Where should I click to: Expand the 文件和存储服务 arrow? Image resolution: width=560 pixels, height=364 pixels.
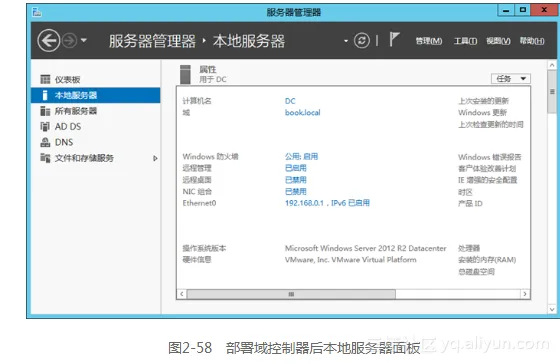pyautogui.click(x=155, y=158)
